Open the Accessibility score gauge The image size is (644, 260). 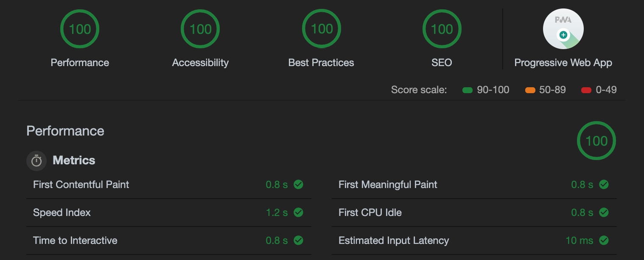(200, 29)
